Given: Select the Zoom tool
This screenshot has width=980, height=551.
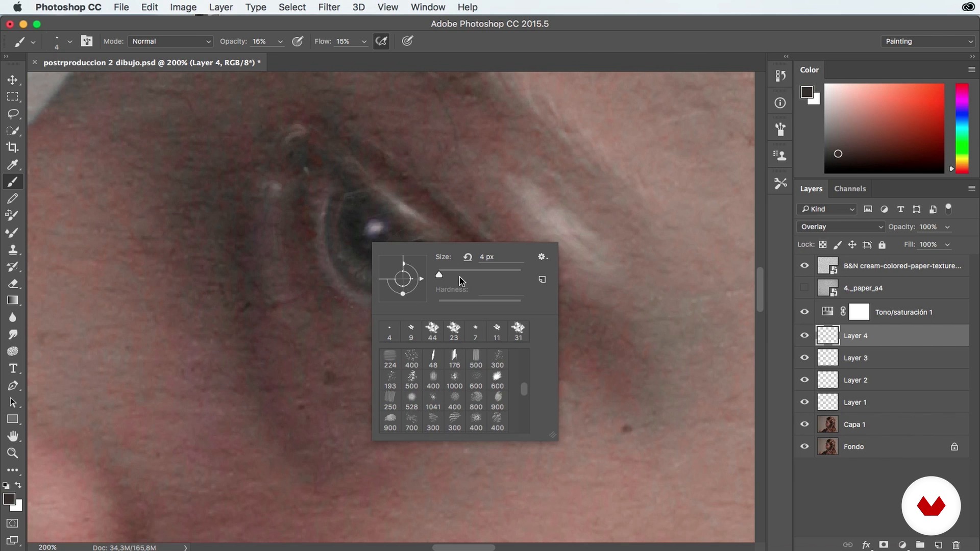Looking at the screenshot, I should coord(13,453).
